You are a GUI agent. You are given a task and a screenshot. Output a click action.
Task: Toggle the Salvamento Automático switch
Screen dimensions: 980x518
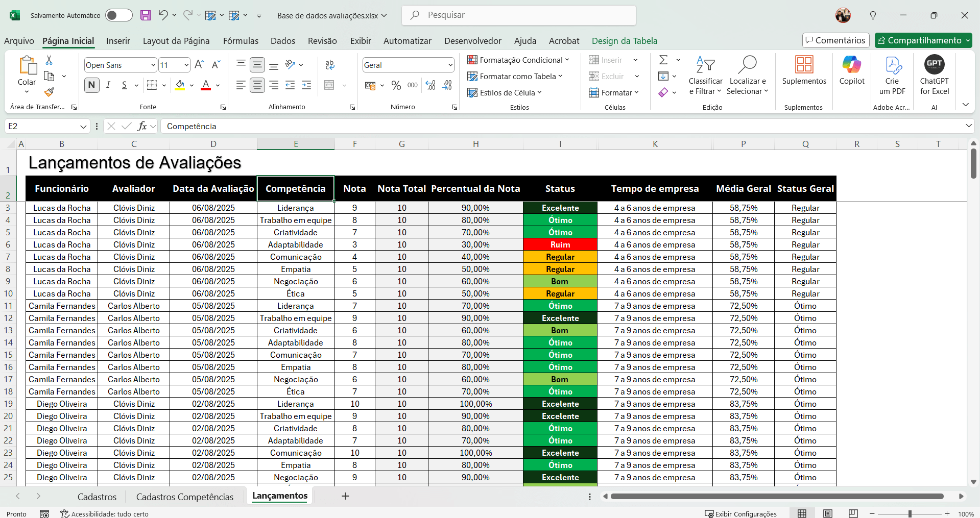(x=118, y=15)
